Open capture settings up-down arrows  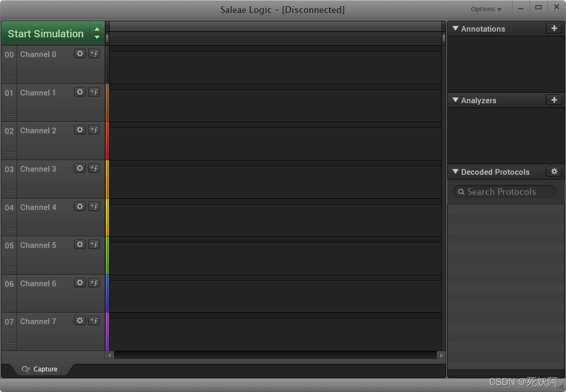(x=97, y=34)
